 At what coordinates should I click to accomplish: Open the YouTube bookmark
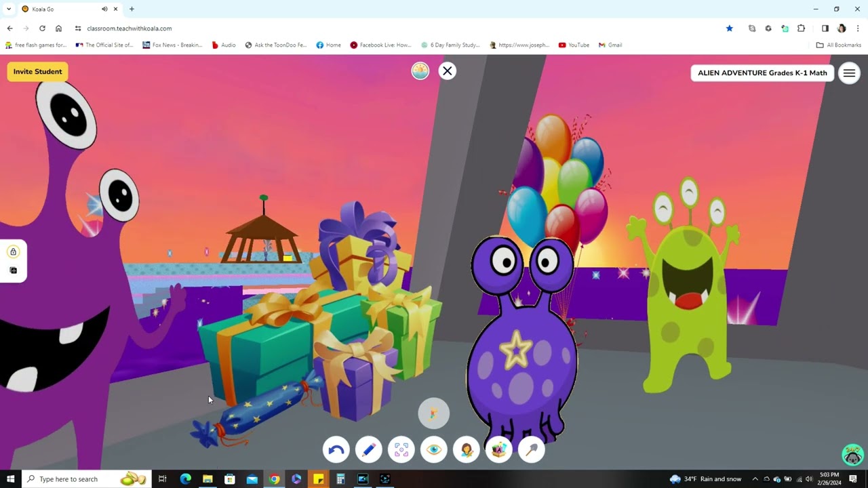pos(574,45)
